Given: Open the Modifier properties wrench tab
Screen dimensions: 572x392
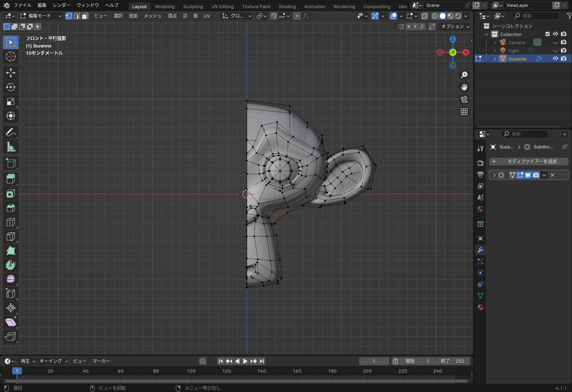Looking at the screenshot, I should click(480, 250).
